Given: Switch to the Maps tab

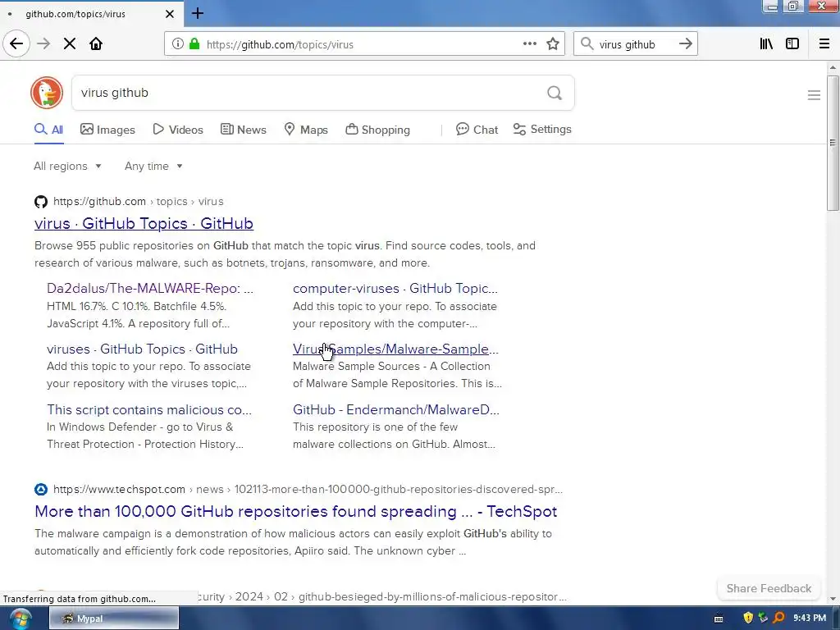Looking at the screenshot, I should [x=306, y=130].
